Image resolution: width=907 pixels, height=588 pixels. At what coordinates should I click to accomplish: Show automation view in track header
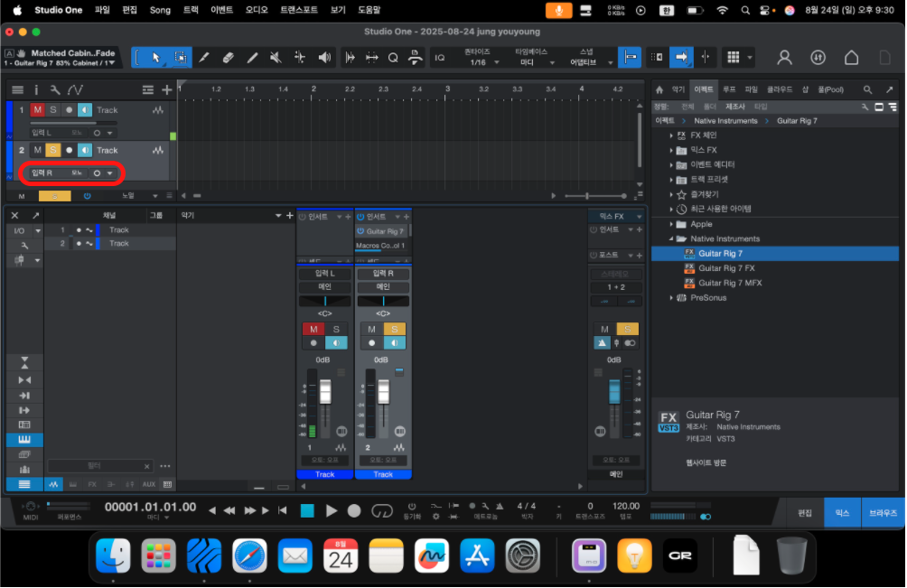[x=75, y=89]
